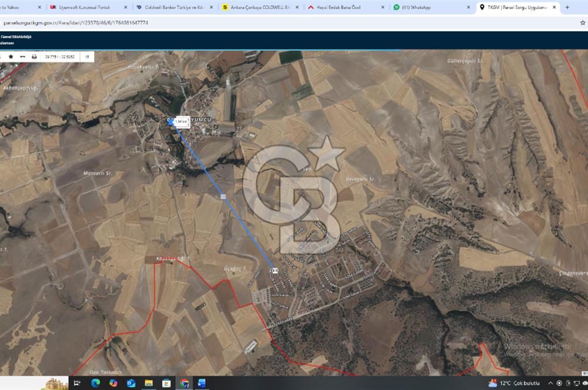This screenshot has width=588, height=390.
Task: Open Microsoft Edge from the taskbar
Action: pyautogui.click(x=95, y=383)
